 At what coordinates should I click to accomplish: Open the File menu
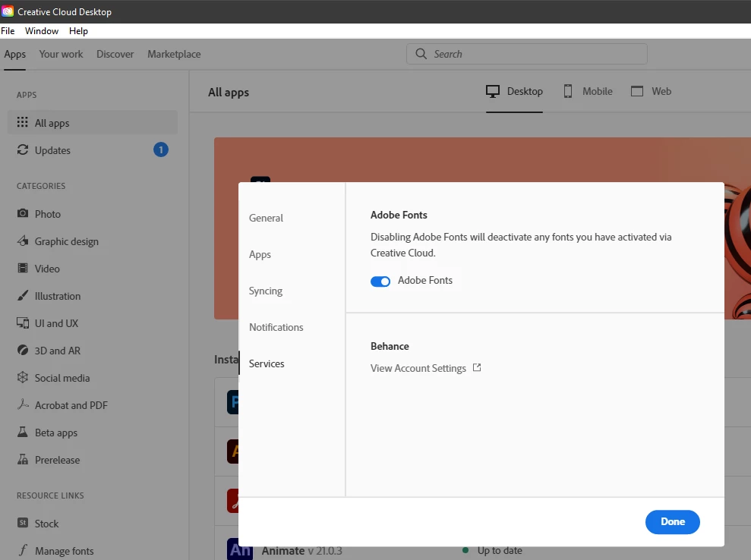point(8,30)
